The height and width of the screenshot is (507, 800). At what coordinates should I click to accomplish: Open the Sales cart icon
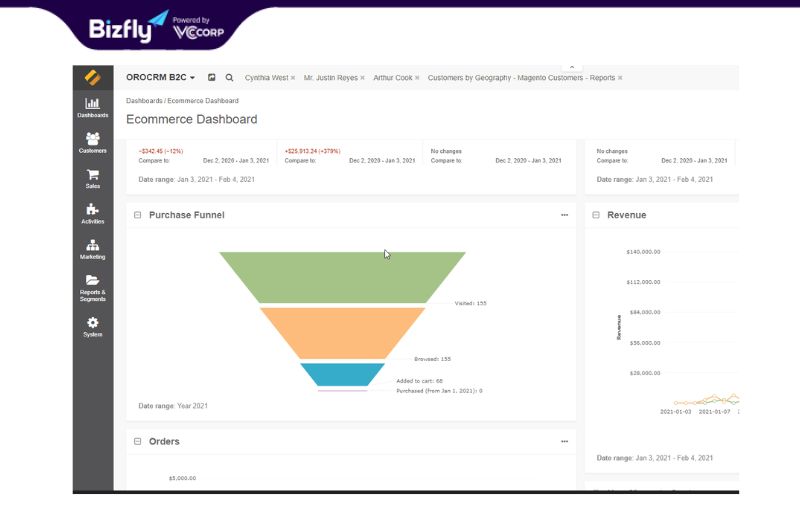click(92, 179)
